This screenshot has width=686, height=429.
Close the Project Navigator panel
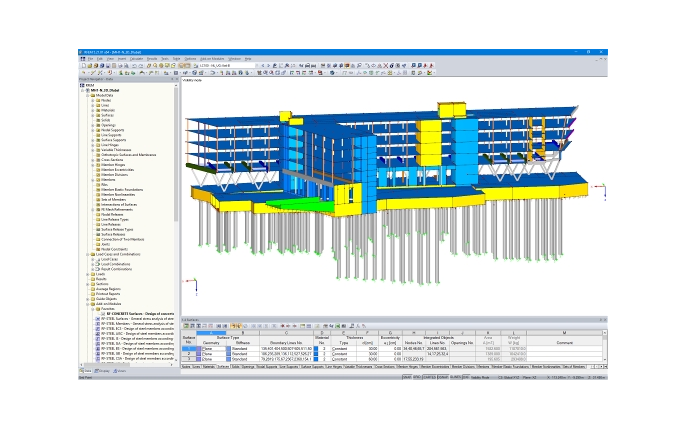[177, 79]
